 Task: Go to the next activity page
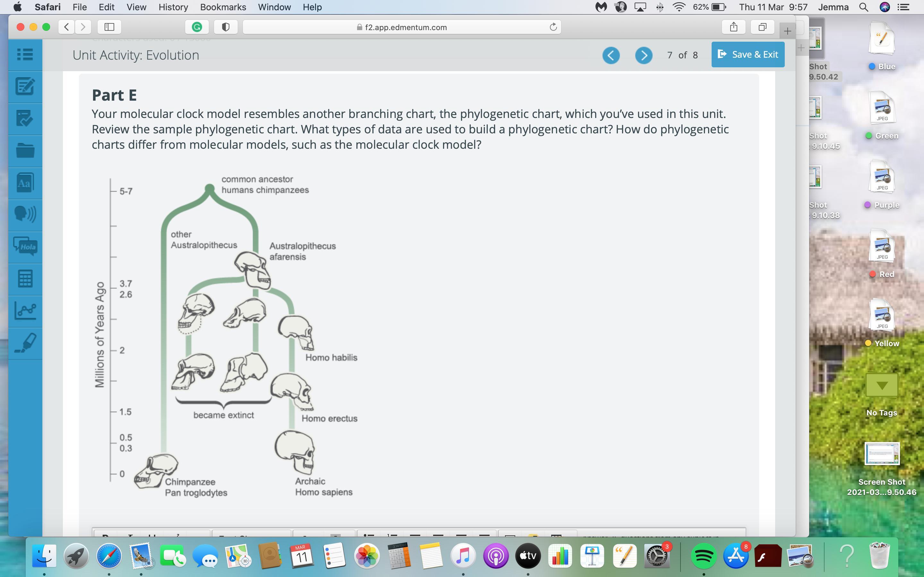coord(643,56)
